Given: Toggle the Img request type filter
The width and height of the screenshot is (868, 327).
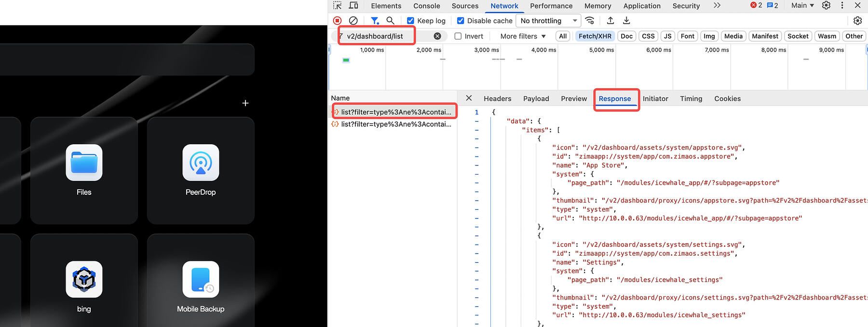Looking at the screenshot, I should coord(709,36).
